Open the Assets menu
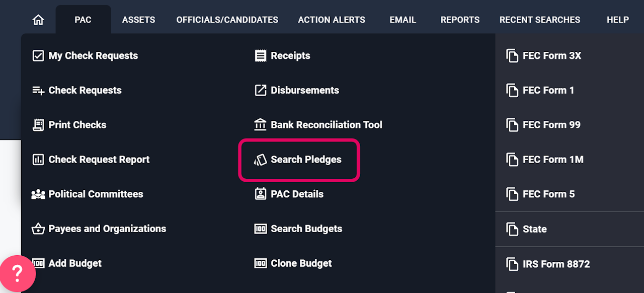Viewport: 644px width, 293px height. pos(138,20)
